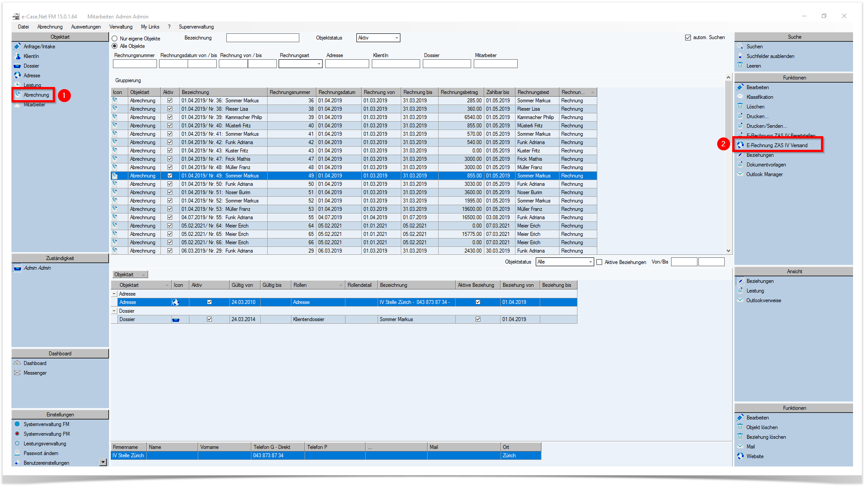Sort relations by Rollen column header
The image size is (868, 488).
[x=318, y=285]
